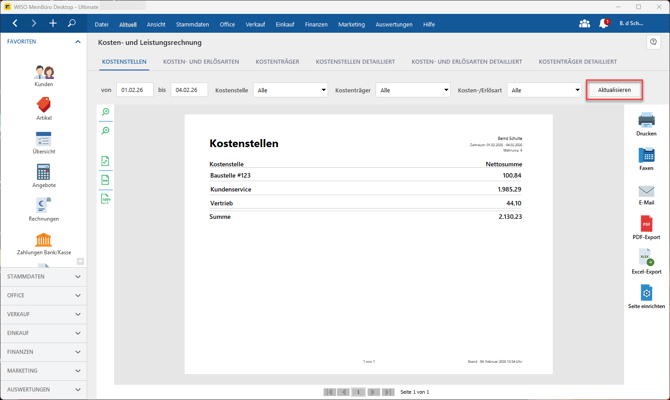Go forward with the right arrow

tap(34, 24)
